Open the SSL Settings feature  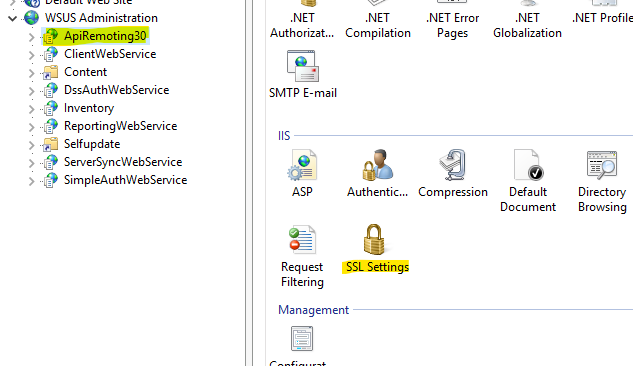(375, 249)
